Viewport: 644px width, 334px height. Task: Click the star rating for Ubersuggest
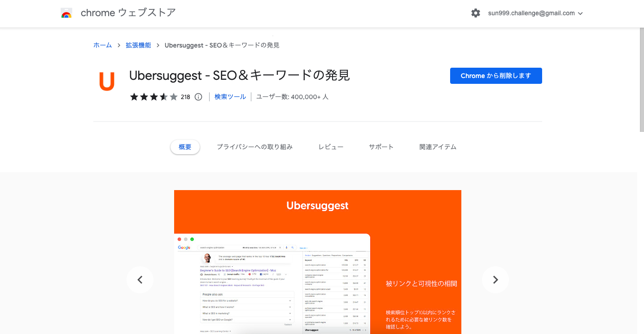154,97
